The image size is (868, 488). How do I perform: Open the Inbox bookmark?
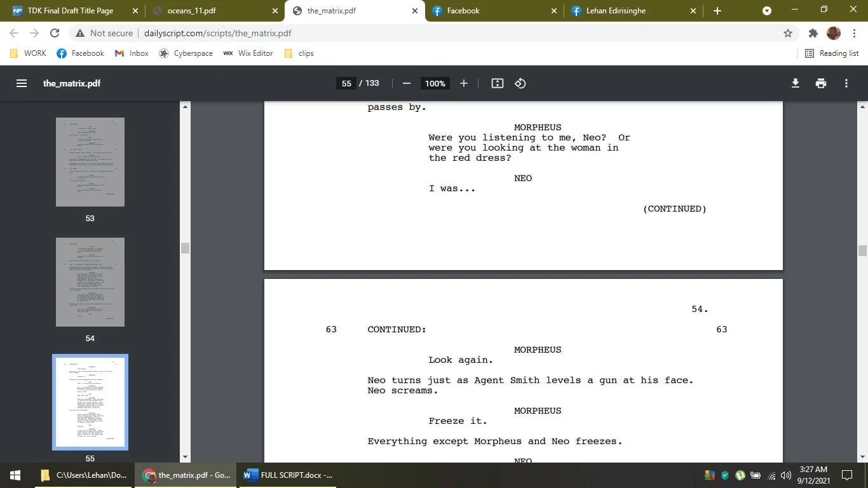pyautogui.click(x=132, y=53)
